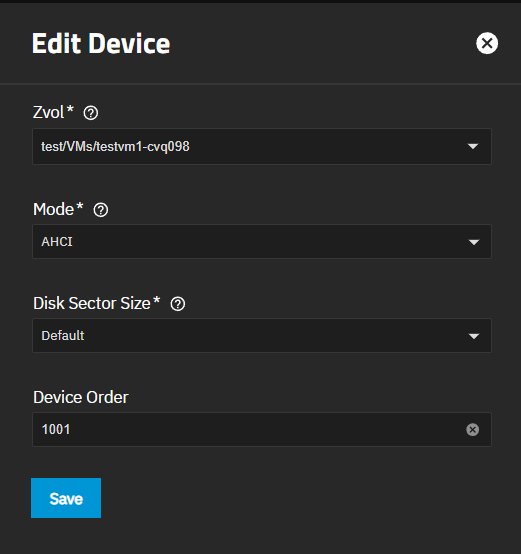Click the Device Order label
Image resolution: width=521 pixels, height=554 pixels.
(81, 397)
